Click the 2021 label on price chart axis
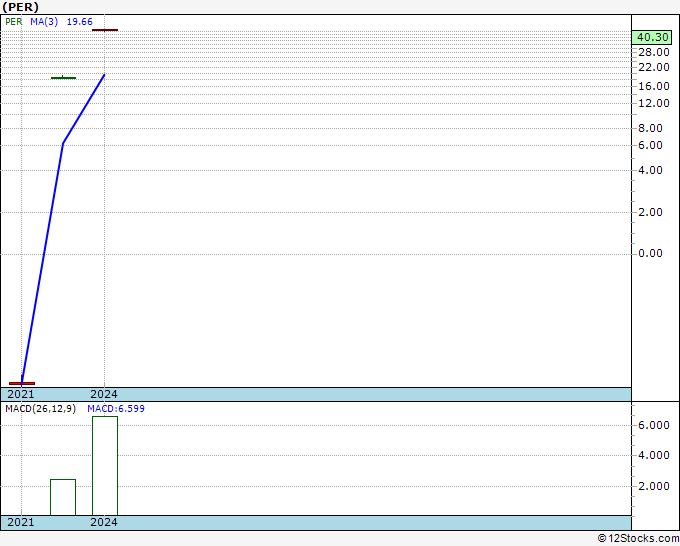Image resolution: width=680 pixels, height=546 pixels. (x=20, y=394)
